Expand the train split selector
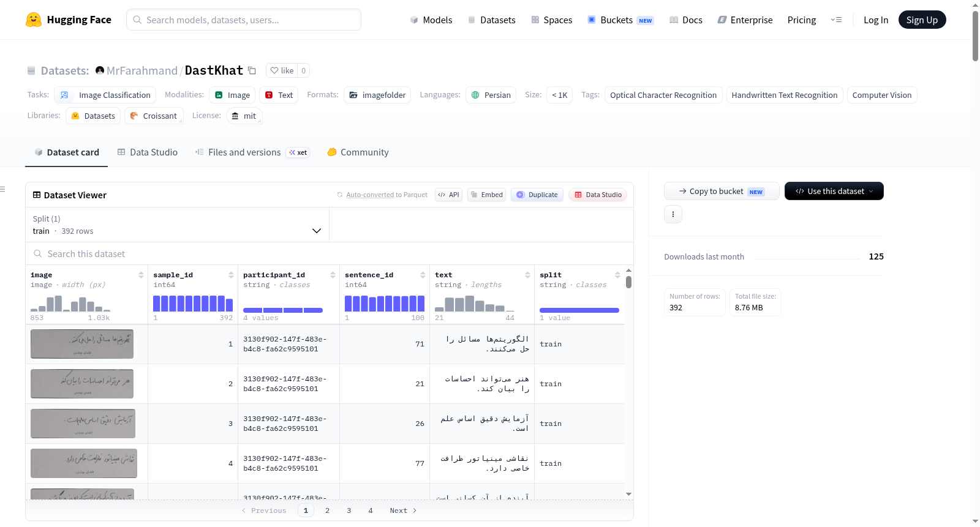This screenshot has height=527, width=980. [177, 225]
